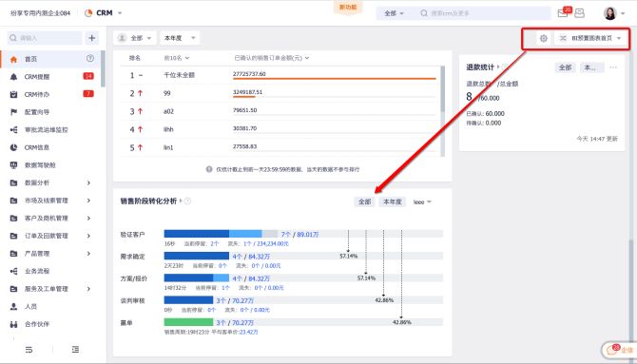Image resolution: width=637 pixels, height=364 pixels.
Task: Open 合作伙伴 menu item
Action: tap(51, 324)
